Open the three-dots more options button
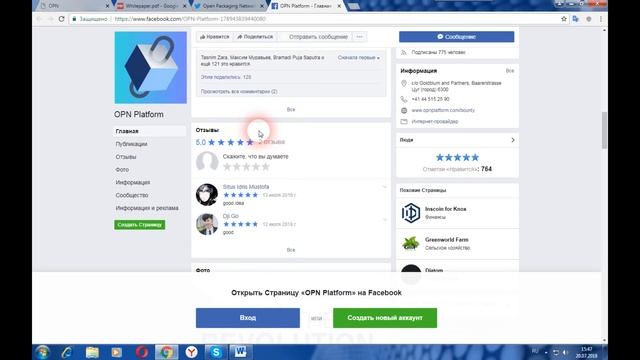This screenshot has width=640, height=360. pyautogui.click(x=359, y=37)
